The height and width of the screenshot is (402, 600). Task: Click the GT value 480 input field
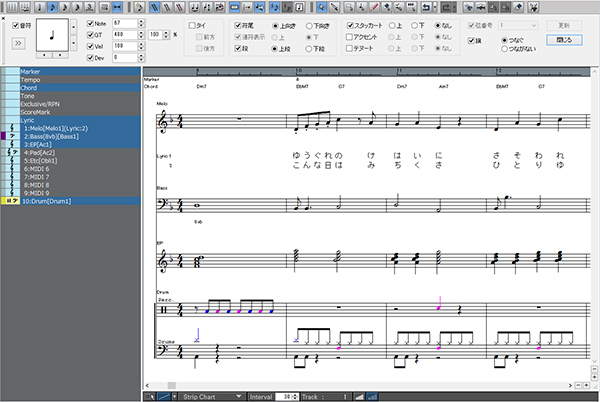point(125,35)
